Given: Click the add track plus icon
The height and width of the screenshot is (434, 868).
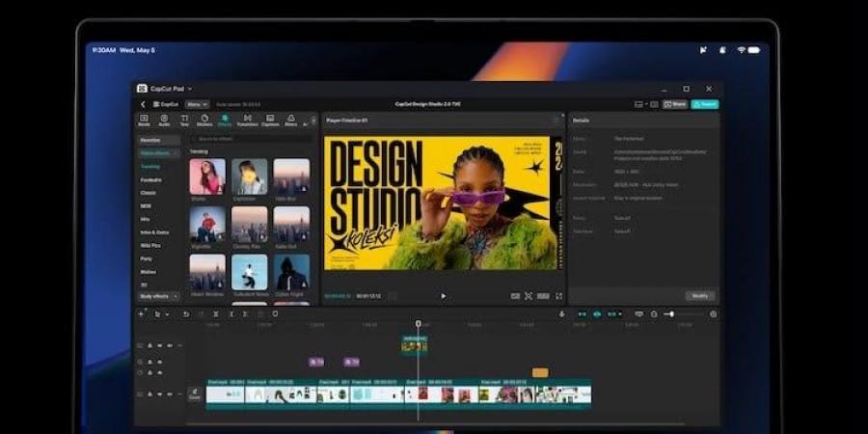Looking at the screenshot, I should tap(141, 313).
